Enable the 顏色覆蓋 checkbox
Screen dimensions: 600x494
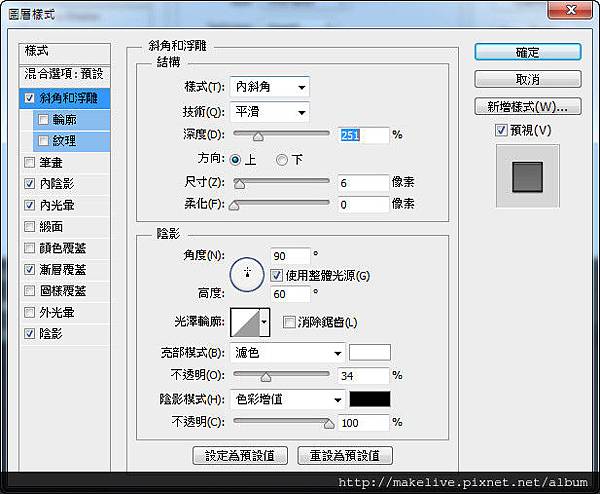[x=29, y=248]
